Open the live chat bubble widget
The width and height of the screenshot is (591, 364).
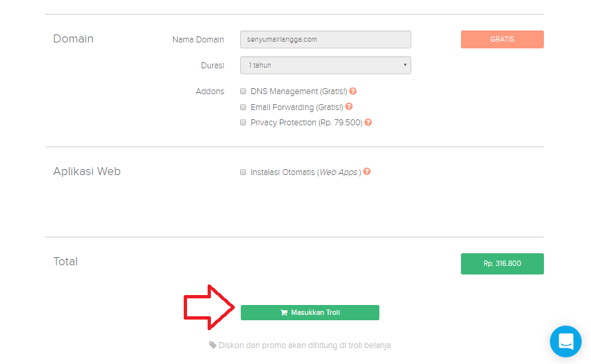565,341
